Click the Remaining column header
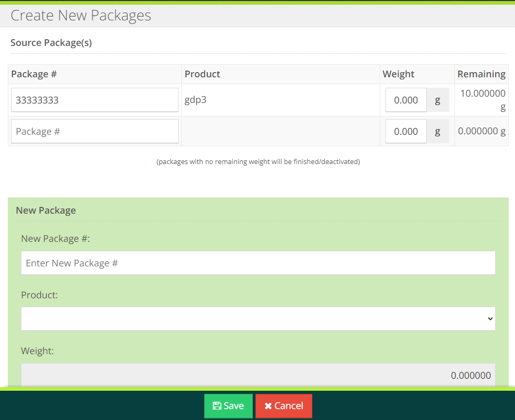 [482, 74]
